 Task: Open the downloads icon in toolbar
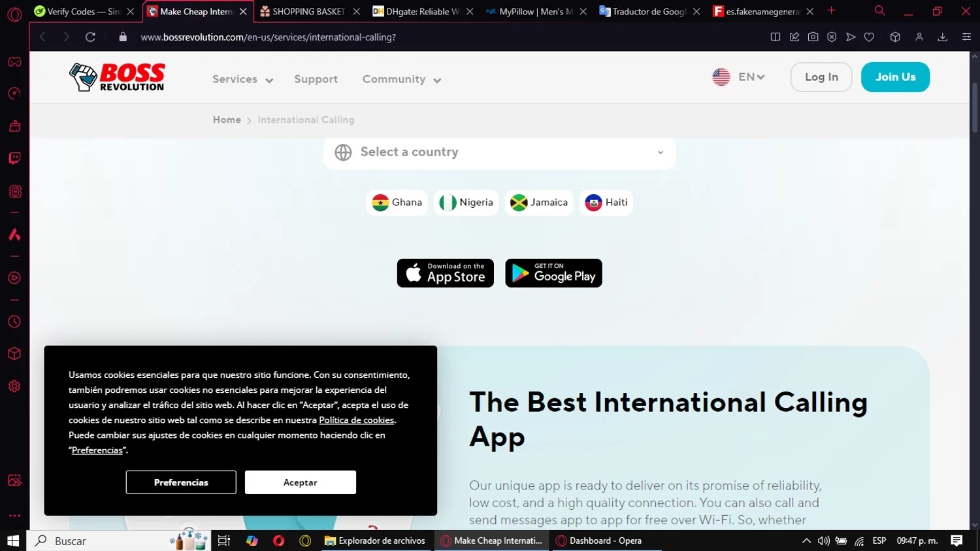pos(943,37)
